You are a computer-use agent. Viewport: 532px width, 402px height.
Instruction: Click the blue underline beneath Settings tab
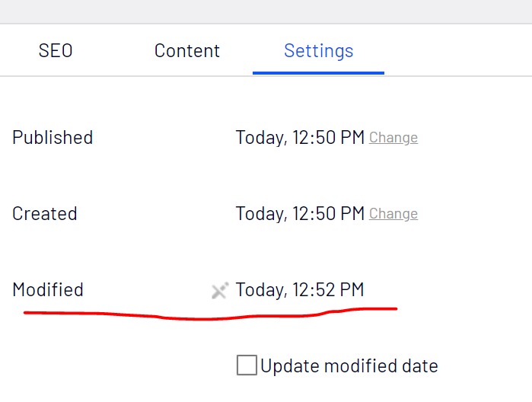point(318,72)
